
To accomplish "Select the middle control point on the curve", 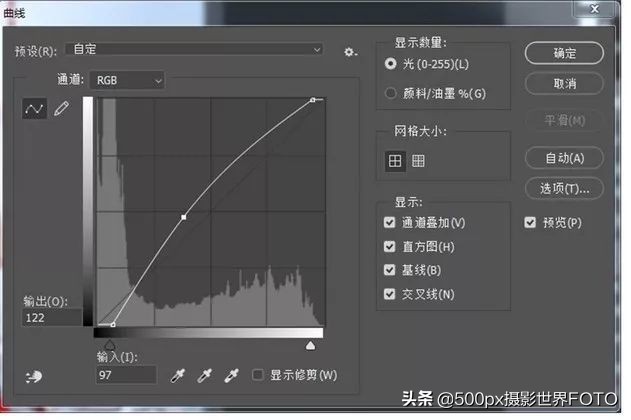I will point(184,217).
